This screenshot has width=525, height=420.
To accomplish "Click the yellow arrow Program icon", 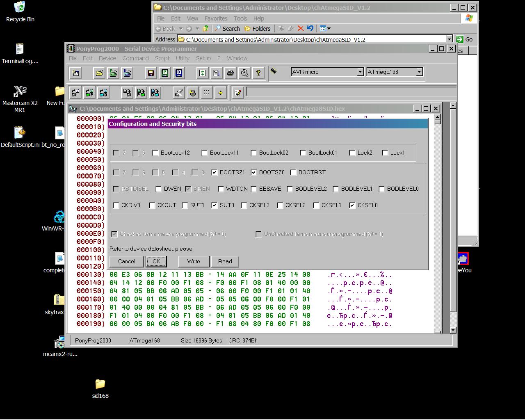I will pyautogui.click(x=220, y=93).
